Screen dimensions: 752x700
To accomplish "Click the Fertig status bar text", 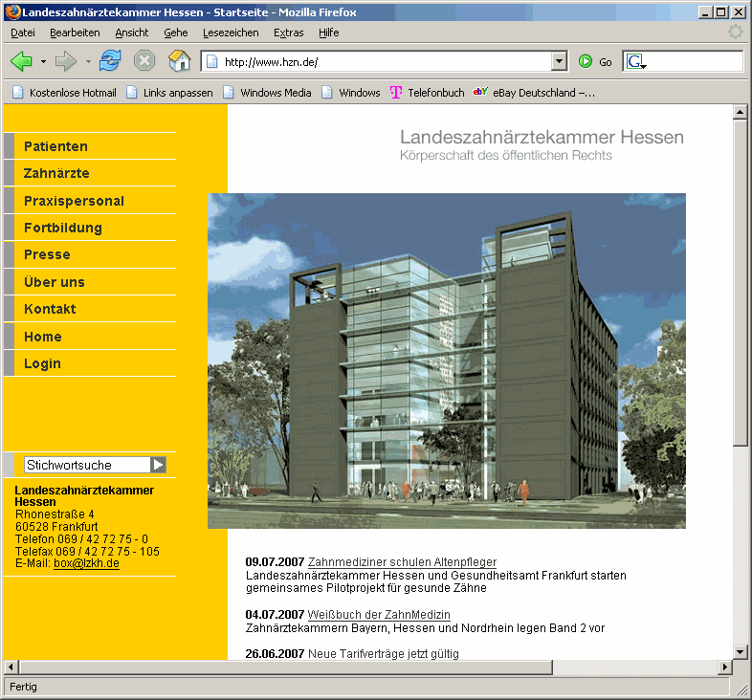I will [23, 687].
